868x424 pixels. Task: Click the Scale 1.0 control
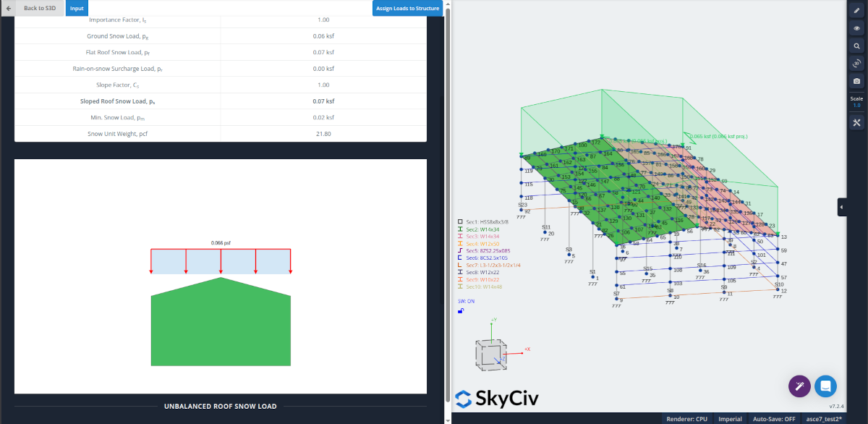pyautogui.click(x=856, y=101)
